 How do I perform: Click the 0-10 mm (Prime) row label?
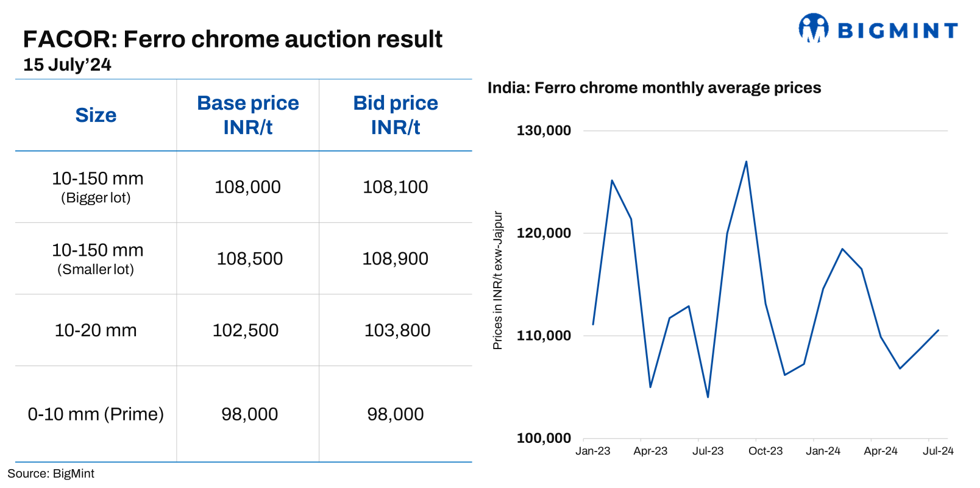coord(96,414)
